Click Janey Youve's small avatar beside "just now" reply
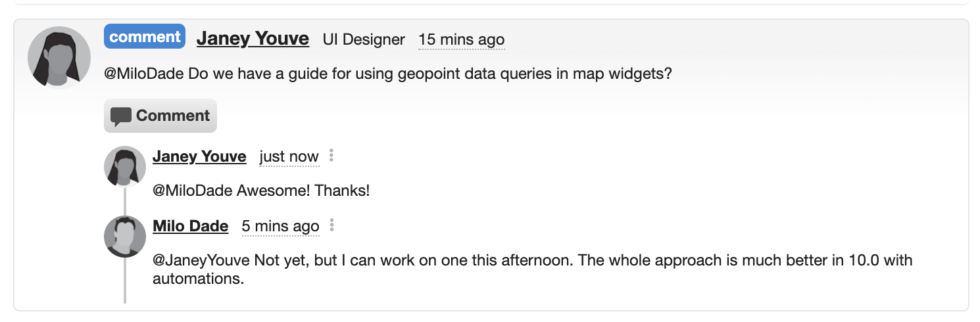Screen dimensions: 980x322 [x=125, y=167]
